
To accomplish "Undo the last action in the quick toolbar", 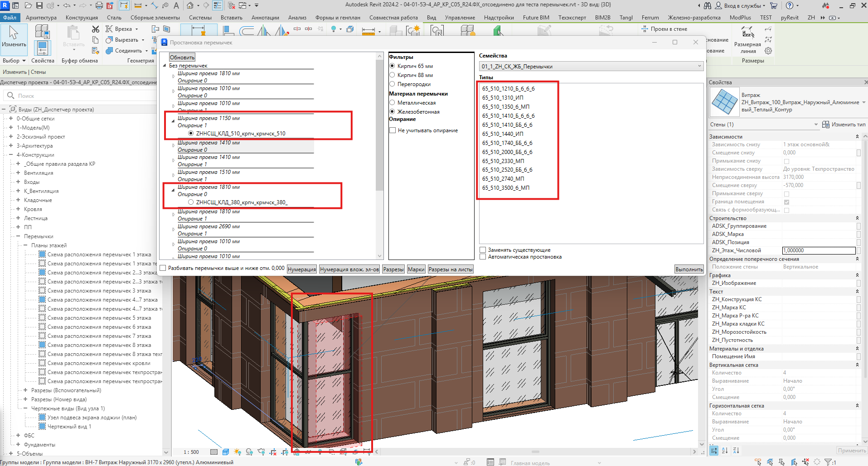I will [67, 5].
